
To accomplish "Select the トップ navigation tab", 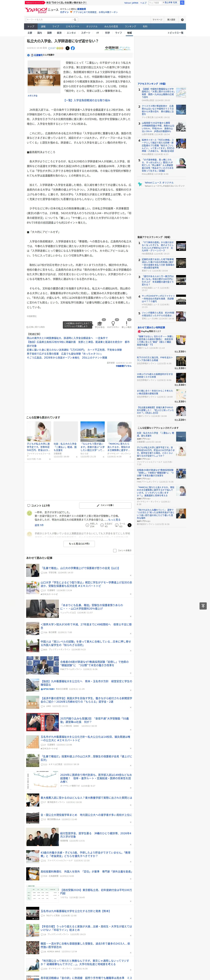I will pos(31,27).
